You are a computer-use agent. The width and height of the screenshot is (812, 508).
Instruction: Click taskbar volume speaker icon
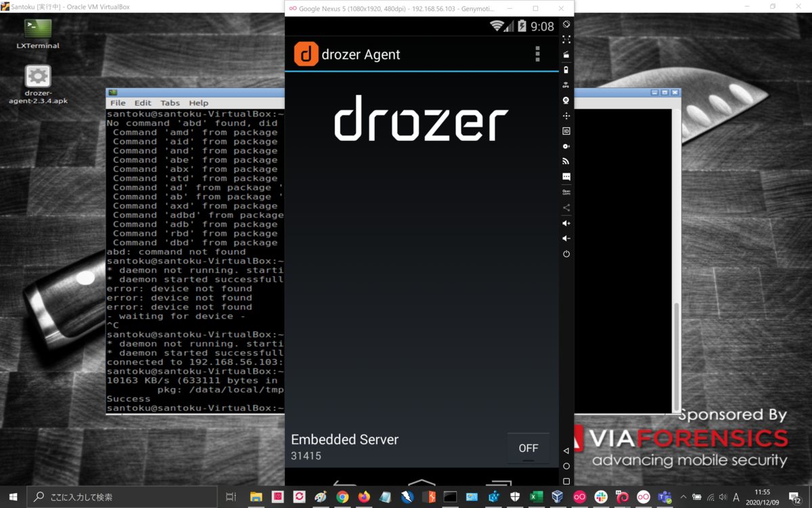tap(723, 497)
